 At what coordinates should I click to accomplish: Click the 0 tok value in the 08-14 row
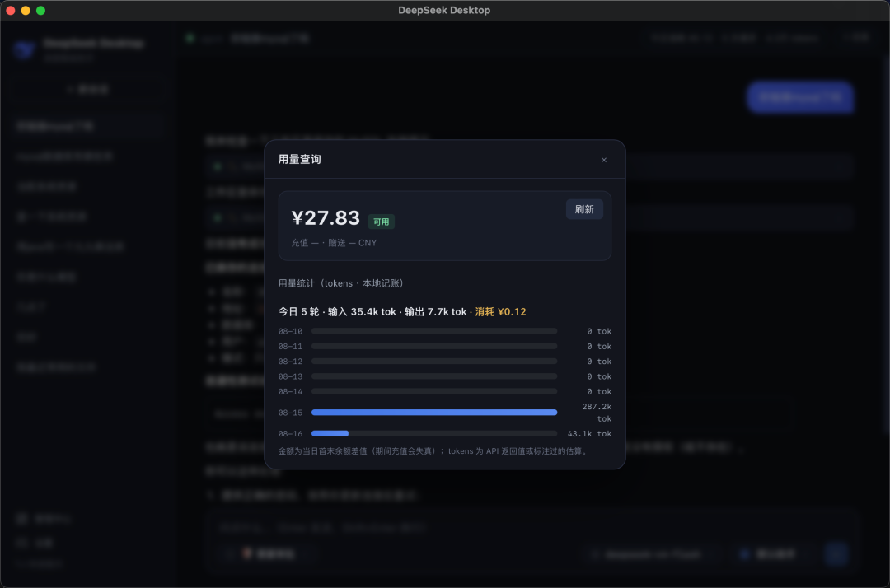tap(599, 392)
